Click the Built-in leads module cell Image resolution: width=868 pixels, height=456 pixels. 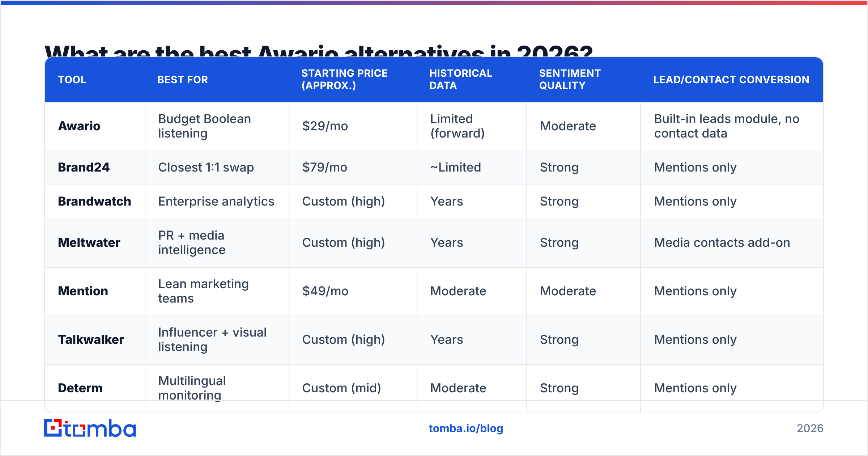pyautogui.click(x=732, y=126)
